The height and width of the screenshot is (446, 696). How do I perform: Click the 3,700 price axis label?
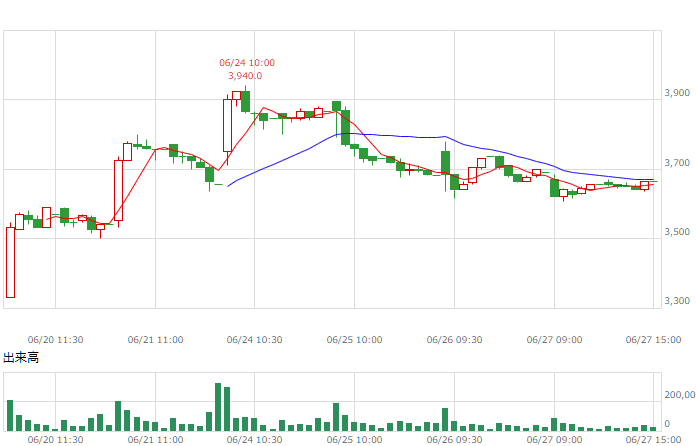click(x=677, y=163)
